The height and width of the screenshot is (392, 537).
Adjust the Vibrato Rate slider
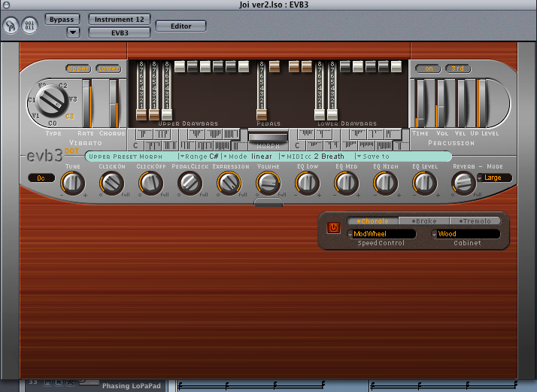[x=86, y=104]
